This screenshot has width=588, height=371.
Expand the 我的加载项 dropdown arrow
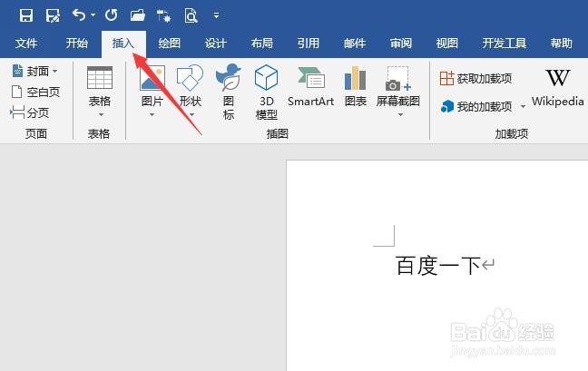(x=523, y=107)
